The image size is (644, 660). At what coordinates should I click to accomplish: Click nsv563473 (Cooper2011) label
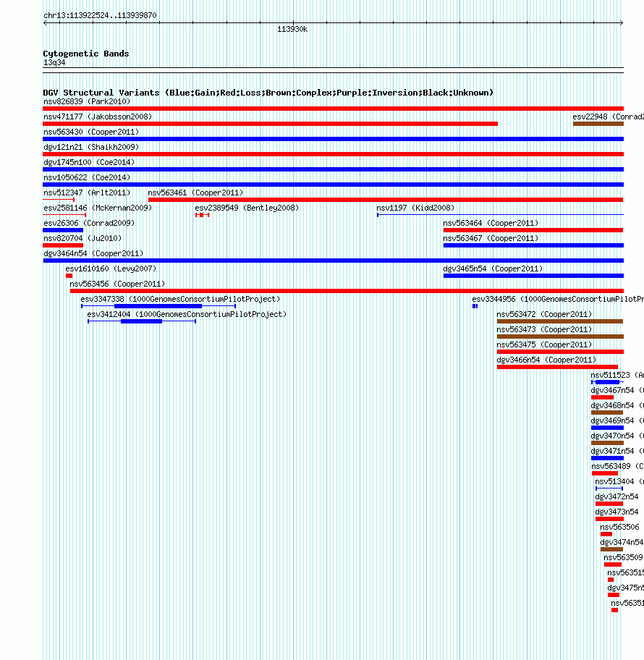tap(544, 329)
